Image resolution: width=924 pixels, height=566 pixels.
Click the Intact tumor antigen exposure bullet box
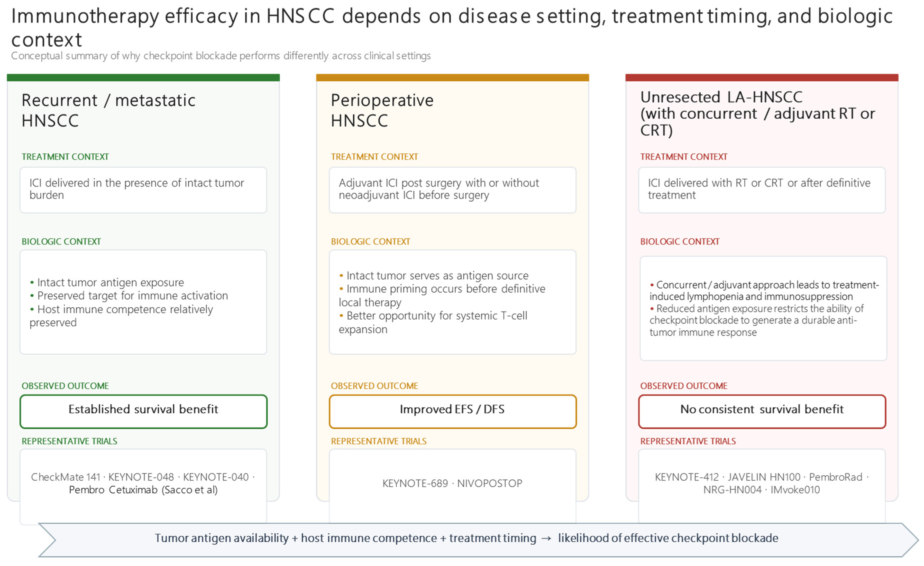coord(143,302)
